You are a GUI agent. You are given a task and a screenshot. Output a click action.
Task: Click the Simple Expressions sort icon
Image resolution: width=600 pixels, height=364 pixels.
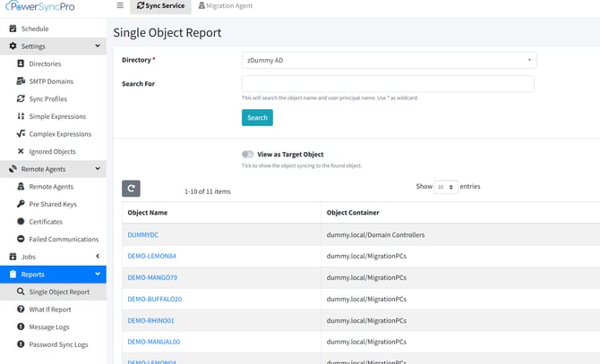pos(21,116)
